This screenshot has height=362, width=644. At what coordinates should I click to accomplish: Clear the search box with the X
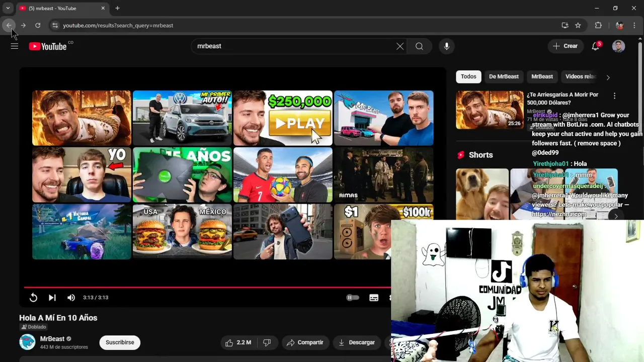[x=400, y=46]
